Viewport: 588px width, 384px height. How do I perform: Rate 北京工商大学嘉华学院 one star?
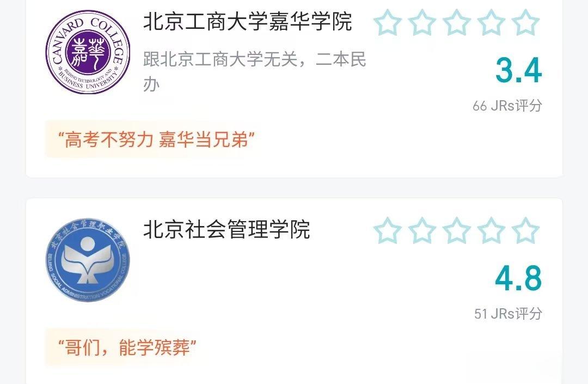(x=388, y=22)
